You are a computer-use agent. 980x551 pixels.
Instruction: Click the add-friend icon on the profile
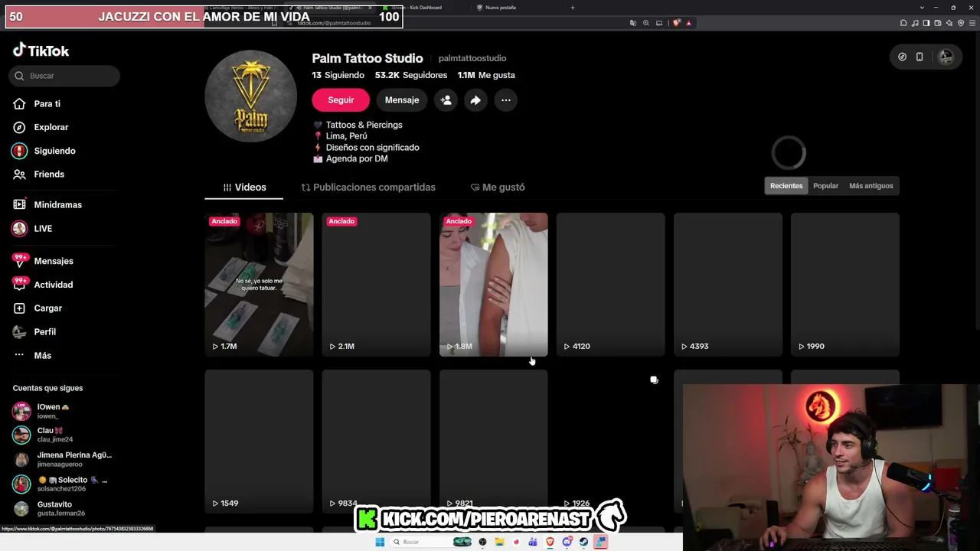point(446,100)
